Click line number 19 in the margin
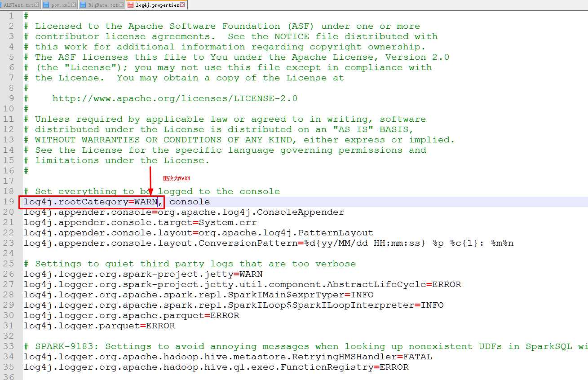Image resolution: width=588 pixels, height=380 pixels. click(9, 202)
